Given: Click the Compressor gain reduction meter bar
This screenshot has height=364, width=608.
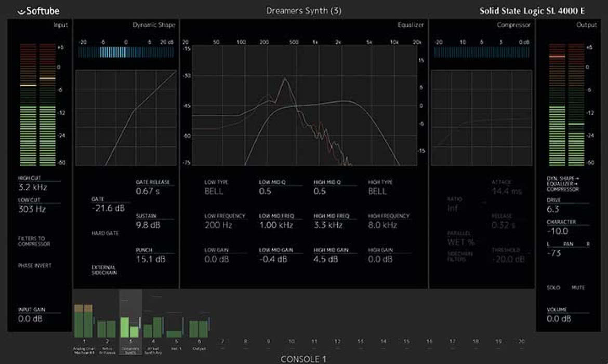Looking at the screenshot, I should (482, 52).
